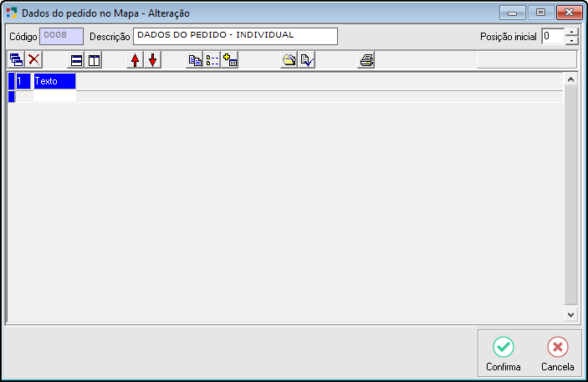Click the Posição inicial value field
This screenshot has height=382, width=588.
point(553,37)
